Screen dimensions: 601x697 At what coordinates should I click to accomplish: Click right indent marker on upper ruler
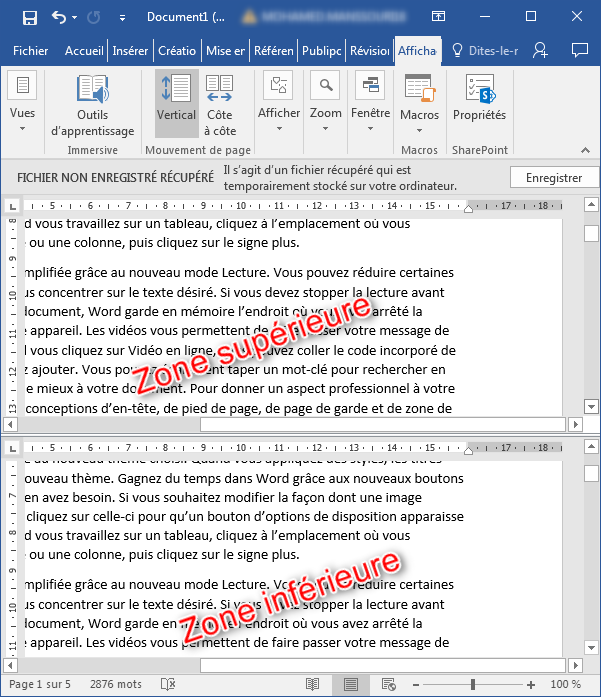468,209
